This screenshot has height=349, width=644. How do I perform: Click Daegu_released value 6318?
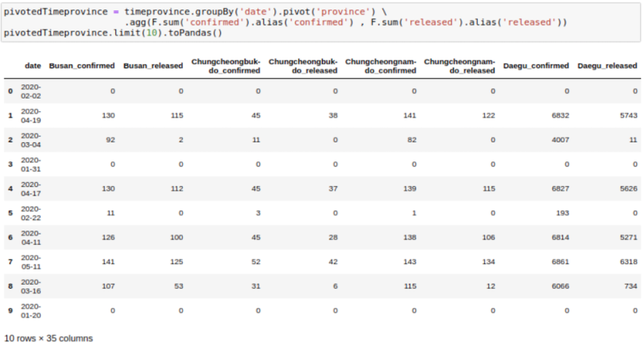tap(628, 262)
